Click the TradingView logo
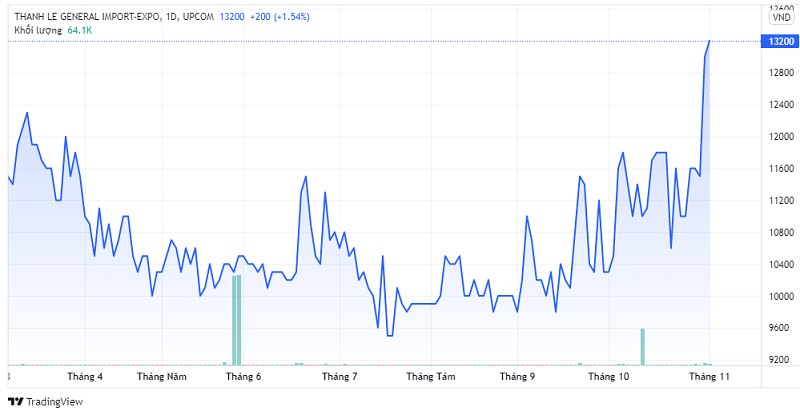 [45, 402]
